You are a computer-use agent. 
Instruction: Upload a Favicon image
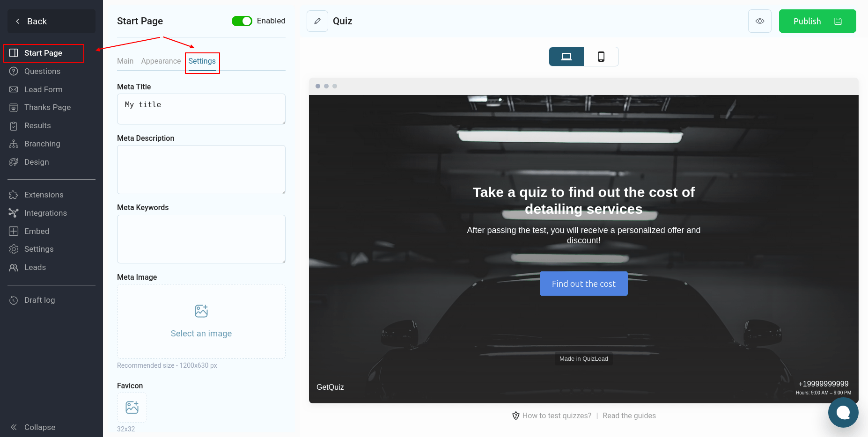132,408
